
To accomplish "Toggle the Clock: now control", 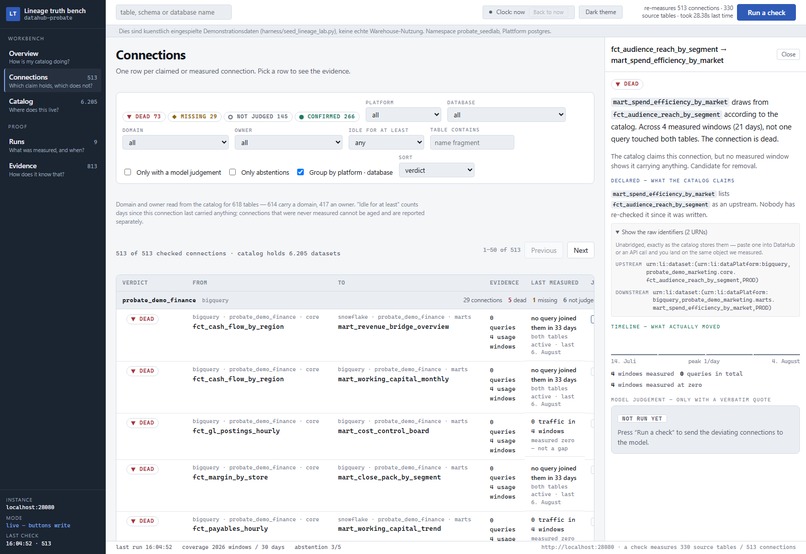I will coord(506,12).
